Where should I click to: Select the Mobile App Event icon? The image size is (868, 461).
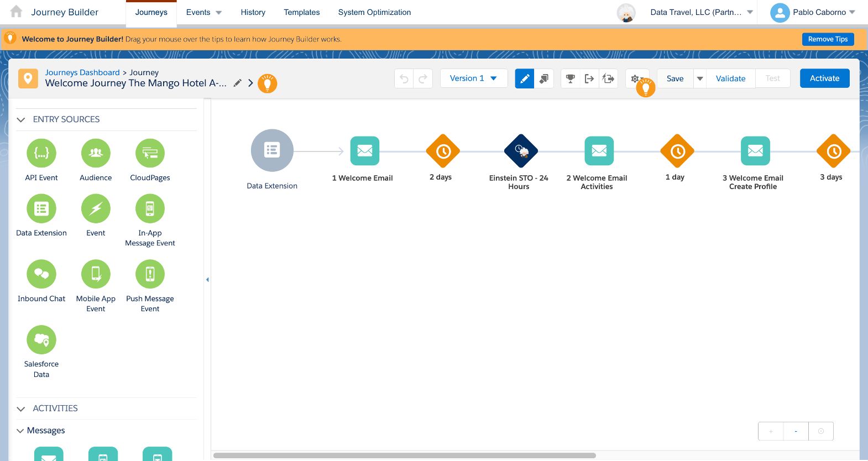point(96,274)
